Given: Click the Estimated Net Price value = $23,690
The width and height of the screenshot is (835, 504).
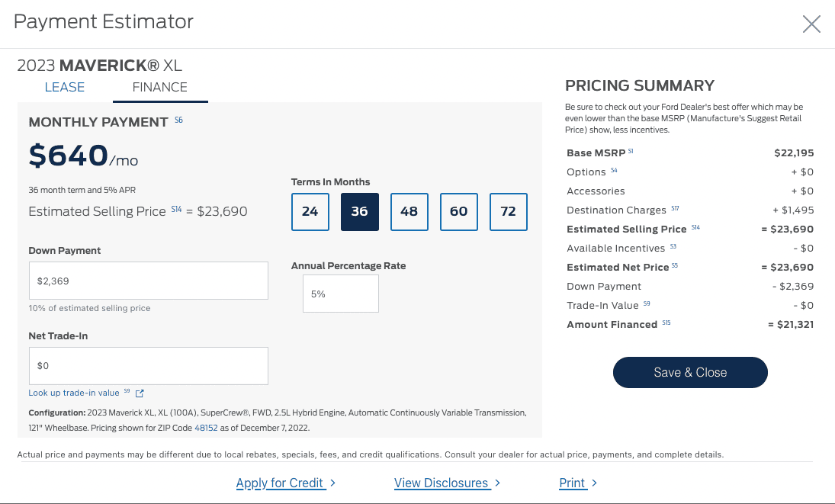Looking at the screenshot, I should tap(787, 267).
